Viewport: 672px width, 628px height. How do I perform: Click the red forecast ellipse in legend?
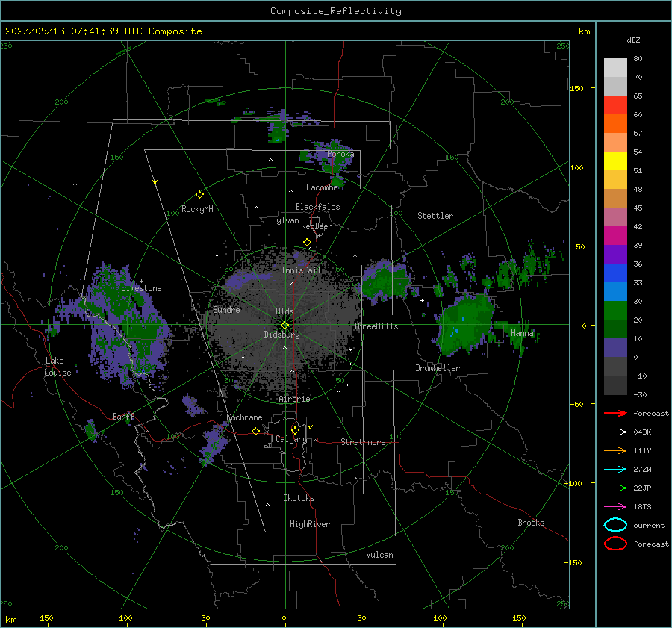point(615,544)
